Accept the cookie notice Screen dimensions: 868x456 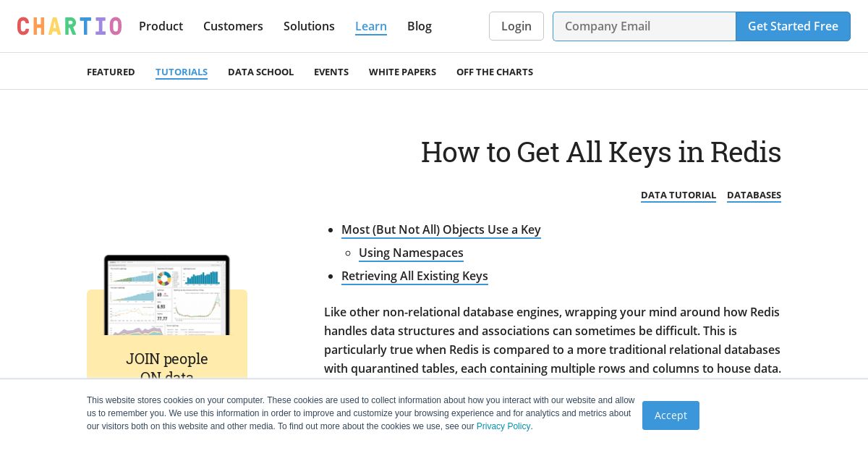pyautogui.click(x=671, y=415)
